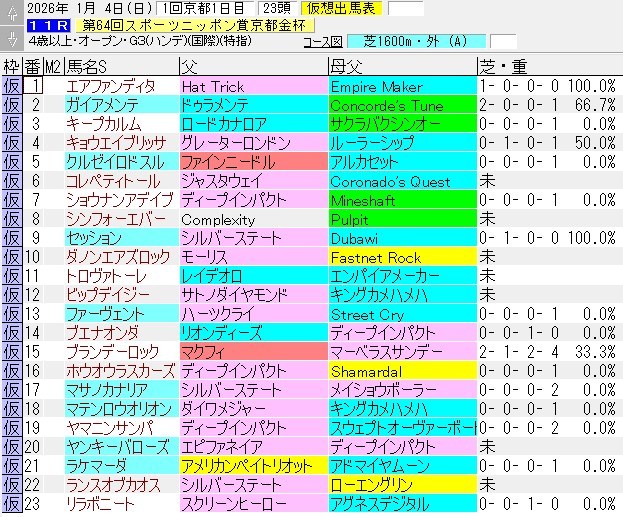623x517 pixels.
Task: Select horse ビップデイジー
Action: pos(122,295)
